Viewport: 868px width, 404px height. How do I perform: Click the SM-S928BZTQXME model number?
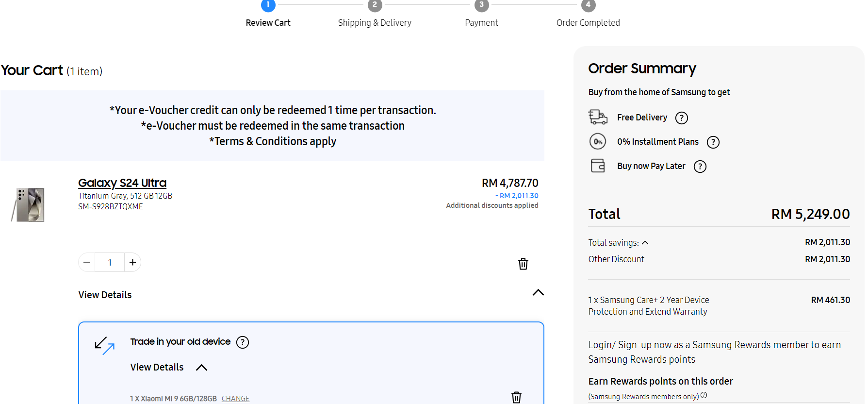pyautogui.click(x=111, y=206)
